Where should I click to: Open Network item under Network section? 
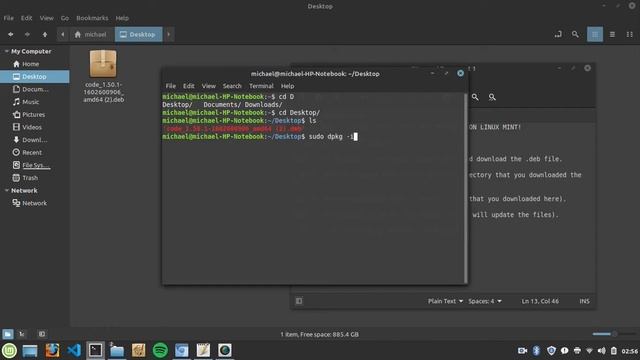coord(35,203)
